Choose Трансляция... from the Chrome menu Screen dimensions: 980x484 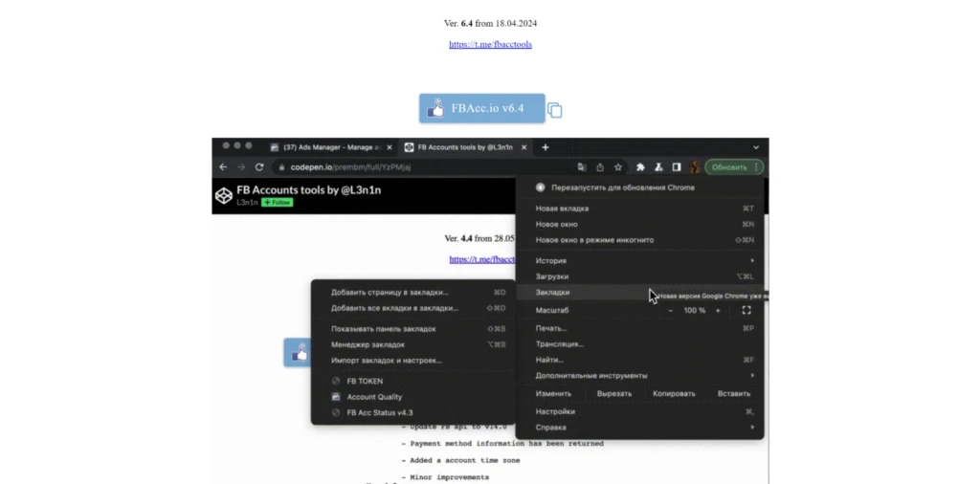point(640,344)
